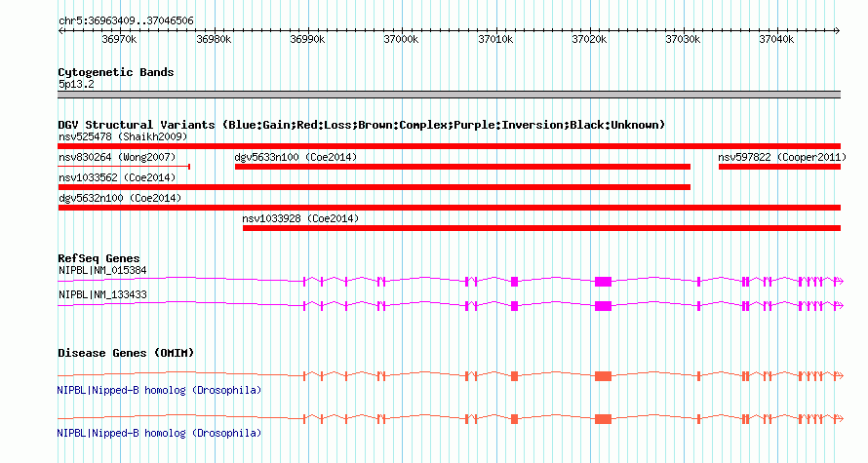The image size is (868, 463).
Task: Open variant nsv830264 (Wong2007) label
Action: [117, 157]
